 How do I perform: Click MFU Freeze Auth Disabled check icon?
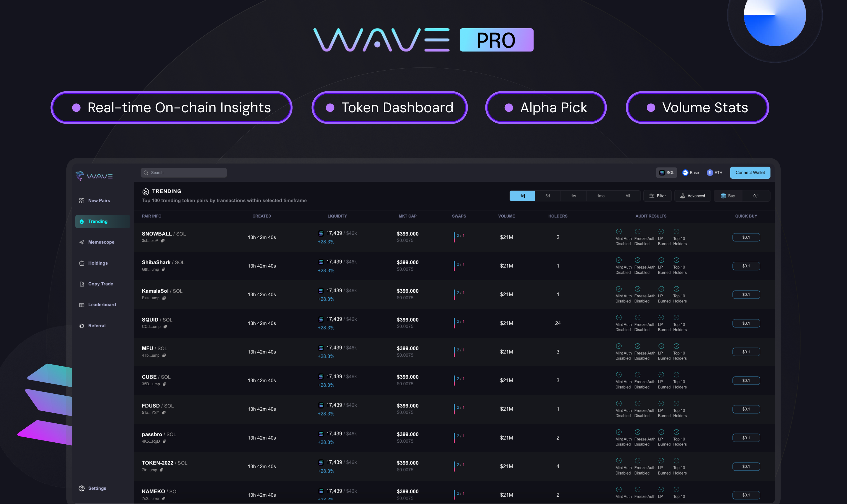coord(638,346)
